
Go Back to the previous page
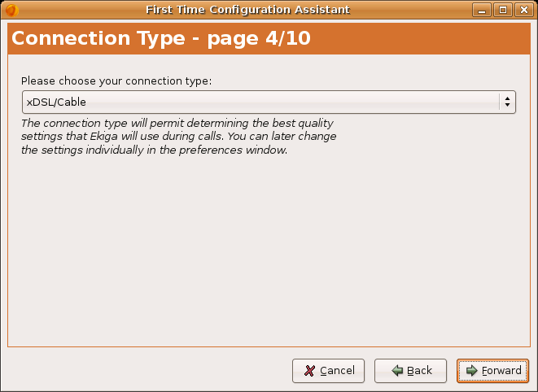point(411,371)
